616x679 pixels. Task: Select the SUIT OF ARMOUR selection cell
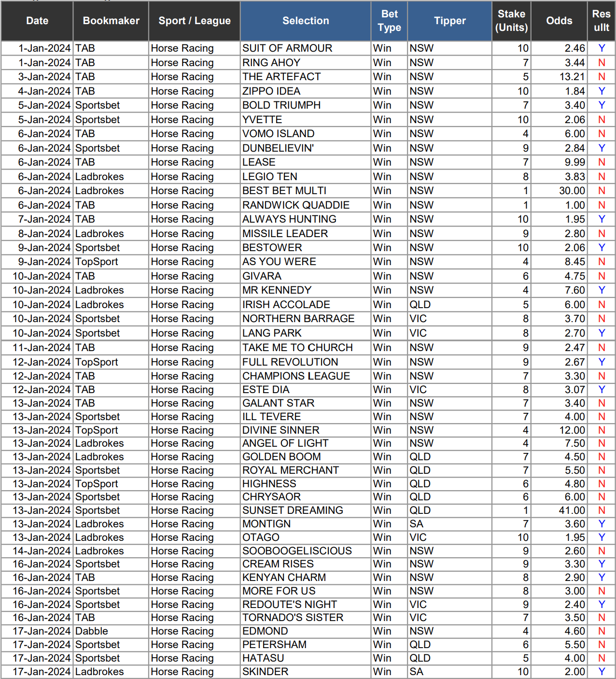click(x=306, y=48)
